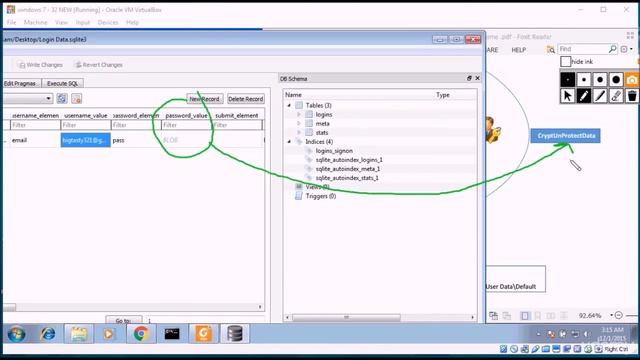Toggle the hide ink checkbox

tap(565, 62)
